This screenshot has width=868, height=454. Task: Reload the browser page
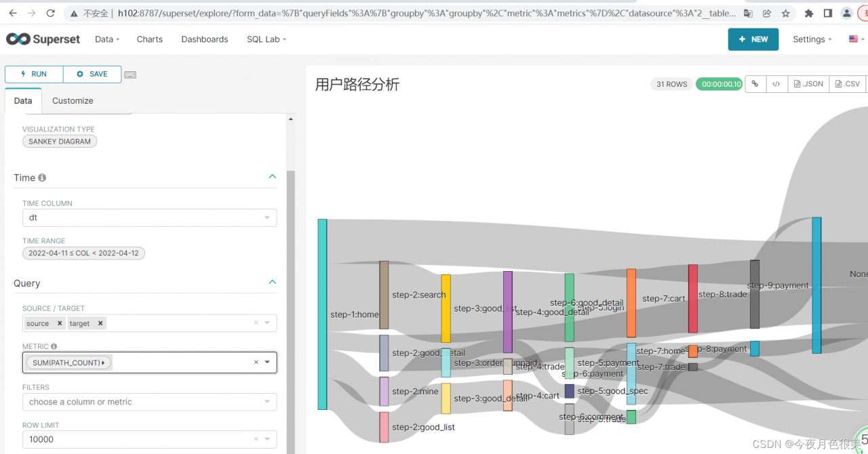coord(51,13)
